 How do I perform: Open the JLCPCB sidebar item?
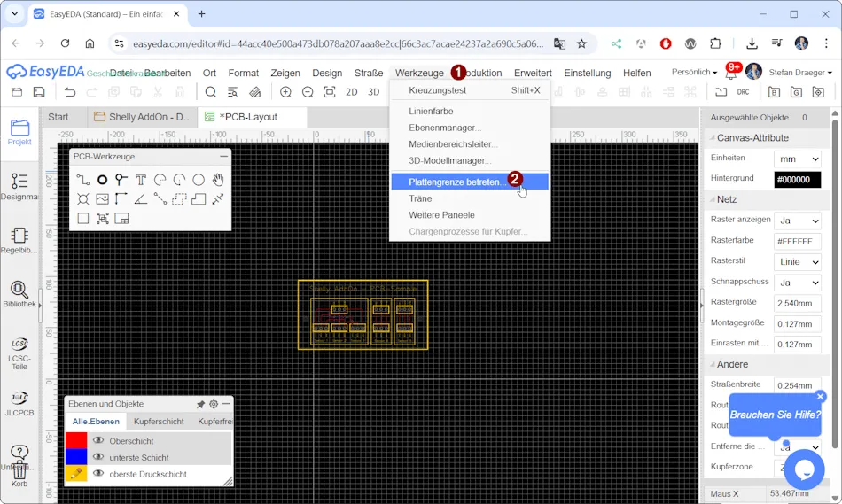click(x=19, y=403)
